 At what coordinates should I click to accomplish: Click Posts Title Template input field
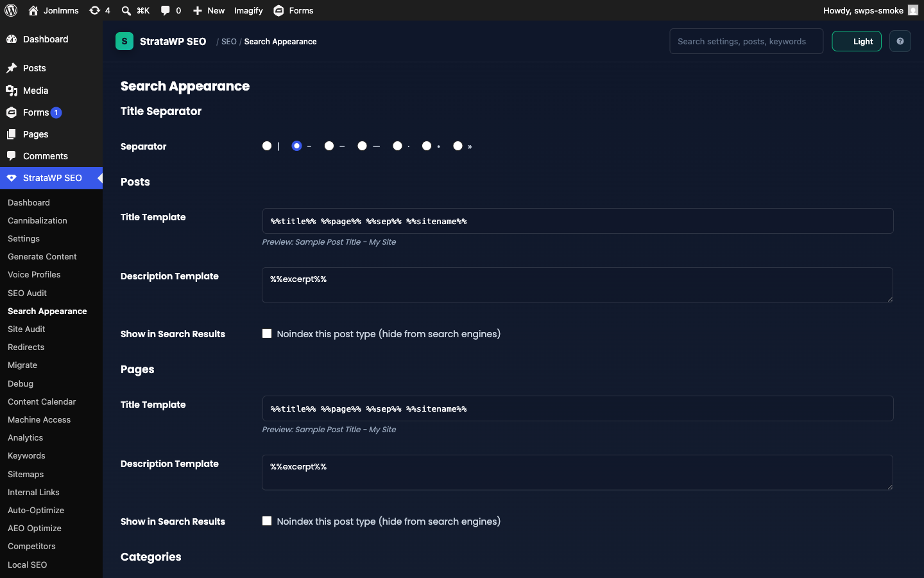(x=577, y=221)
